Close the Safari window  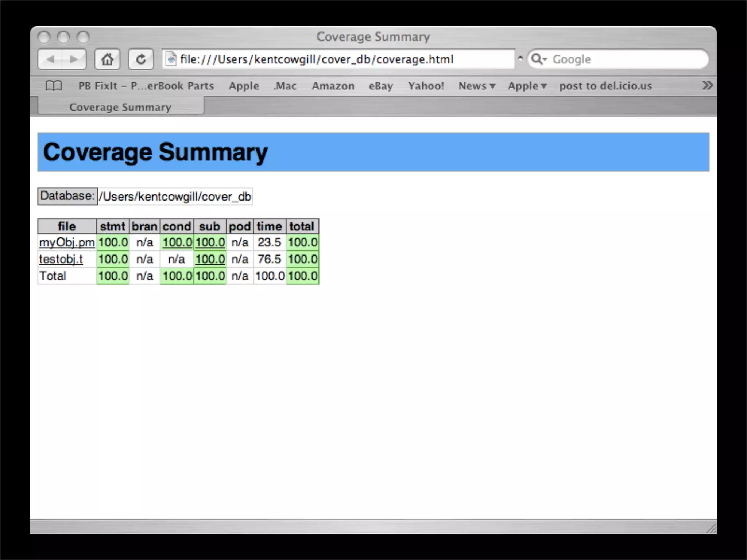click(x=44, y=37)
